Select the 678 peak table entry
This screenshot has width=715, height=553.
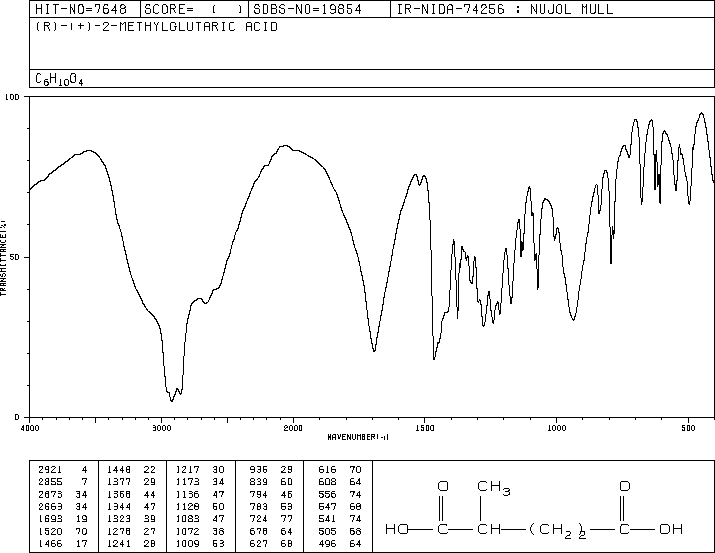pyautogui.click(x=271, y=531)
